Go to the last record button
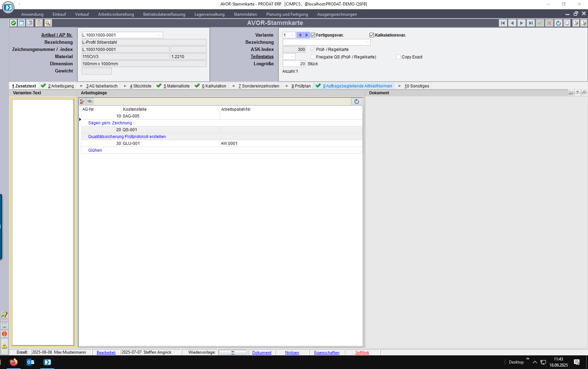The width and height of the screenshot is (588, 369). [x=531, y=23]
